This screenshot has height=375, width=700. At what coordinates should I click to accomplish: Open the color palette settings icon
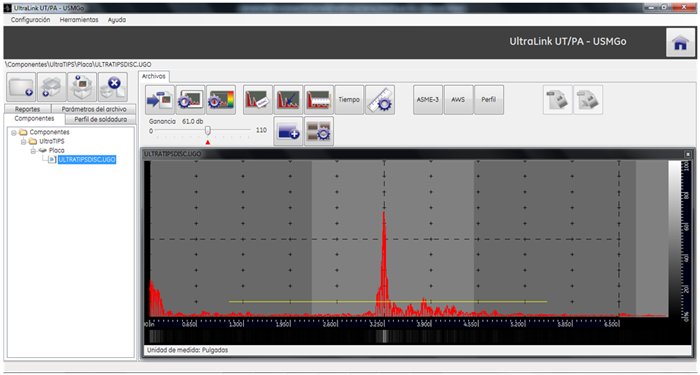[x=221, y=100]
